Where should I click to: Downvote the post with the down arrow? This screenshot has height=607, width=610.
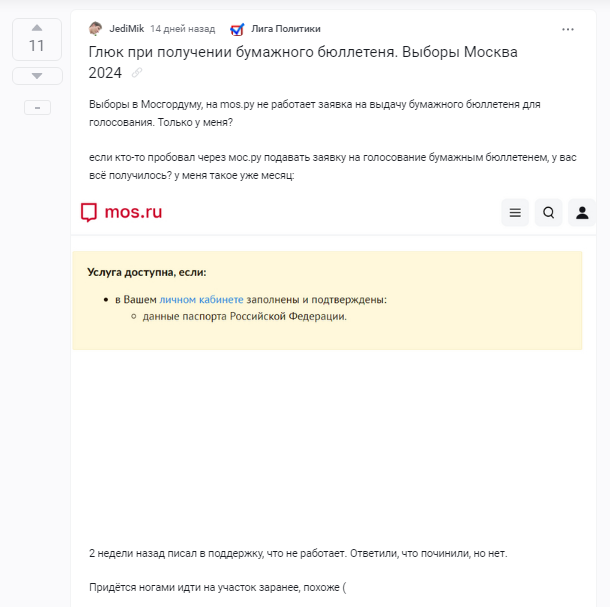pyautogui.click(x=37, y=76)
